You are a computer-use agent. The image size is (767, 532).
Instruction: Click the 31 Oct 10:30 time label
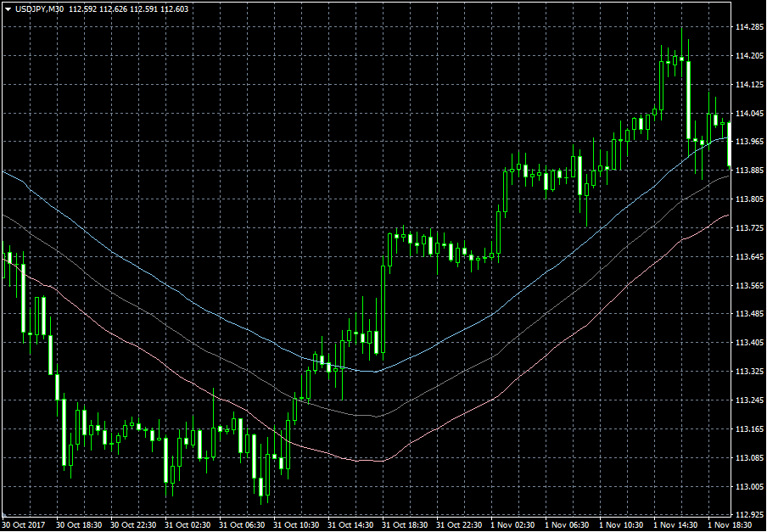296,524
